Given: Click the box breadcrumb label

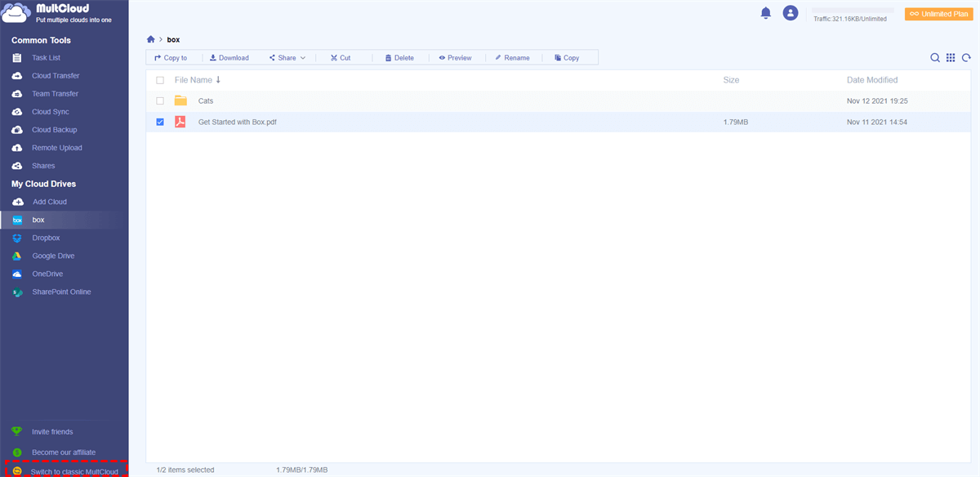Looking at the screenshot, I should pos(173,39).
